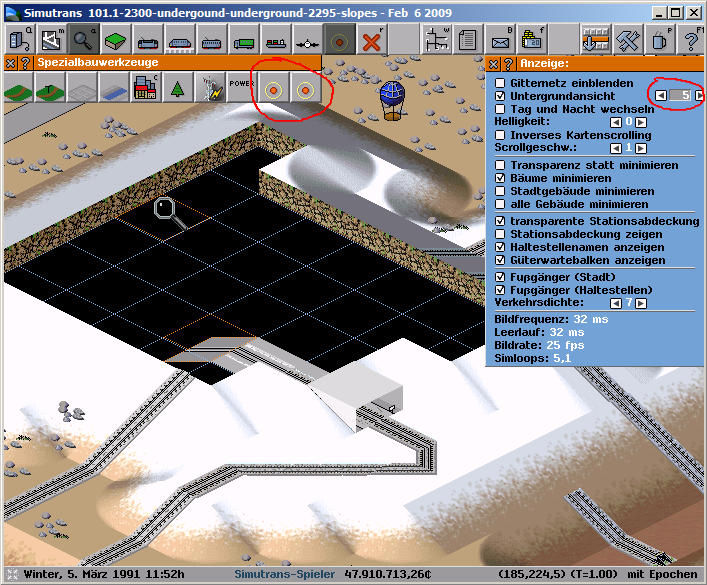This screenshot has height=585, width=707.
Task: Open the help question mark toolbar icon
Action: 692,41
